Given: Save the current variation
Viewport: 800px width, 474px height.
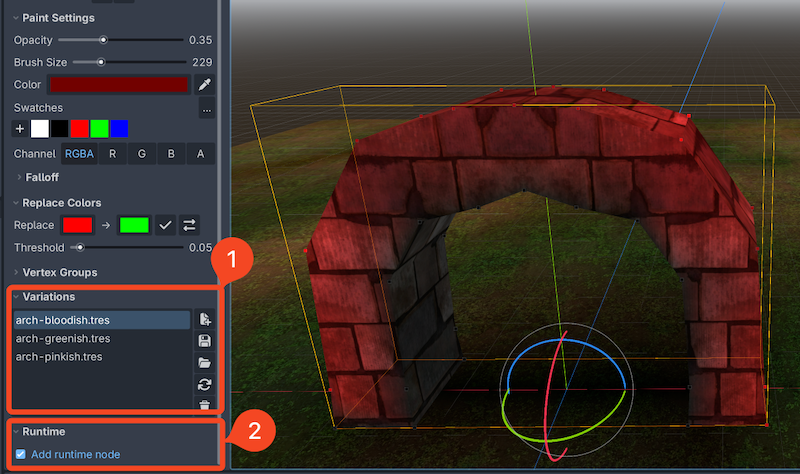Looking at the screenshot, I should click(x=205, y=341).
